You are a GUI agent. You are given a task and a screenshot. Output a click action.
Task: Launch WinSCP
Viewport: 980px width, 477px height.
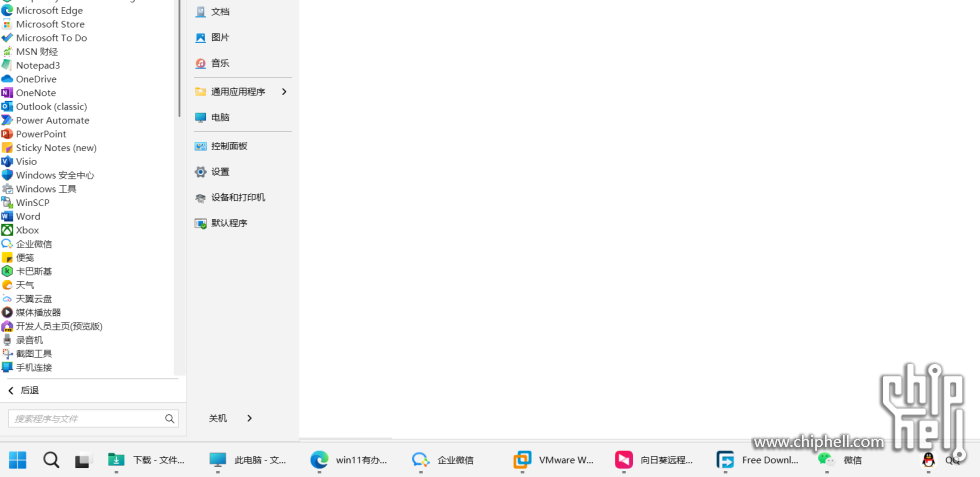(x=26, y=203)
